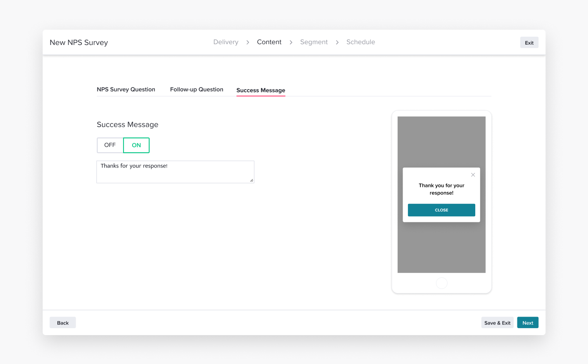Viewport: 588px width, 364px height.
Task: Turn the success message ON
Action: pos(136,145)
